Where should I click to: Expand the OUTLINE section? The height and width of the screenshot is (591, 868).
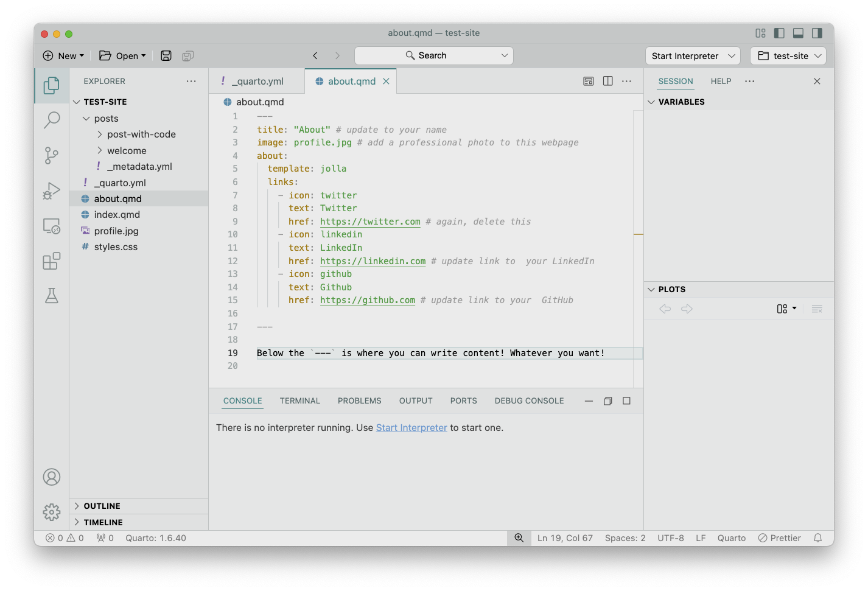[x=139, y=506]
